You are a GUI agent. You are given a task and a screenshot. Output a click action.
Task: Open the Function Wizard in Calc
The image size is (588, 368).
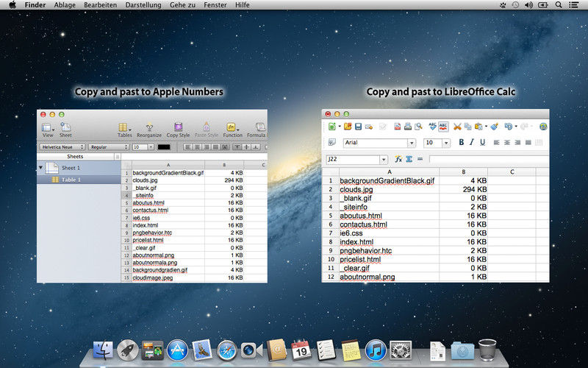click(x=398, y=159)
